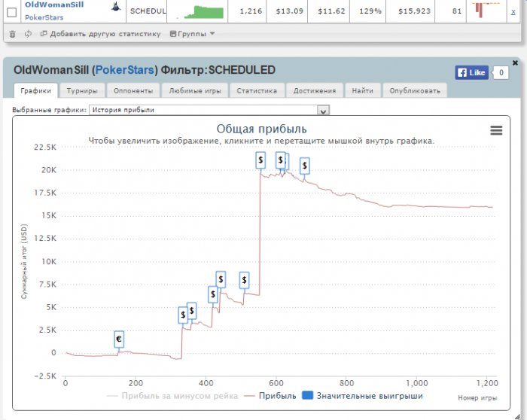Click the dollar flag at the 20K peak

(x=260, y=160)
